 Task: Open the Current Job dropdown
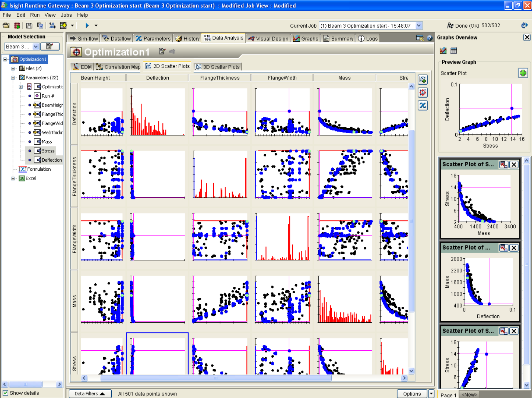pyautogui.click(x=419, y=25)
